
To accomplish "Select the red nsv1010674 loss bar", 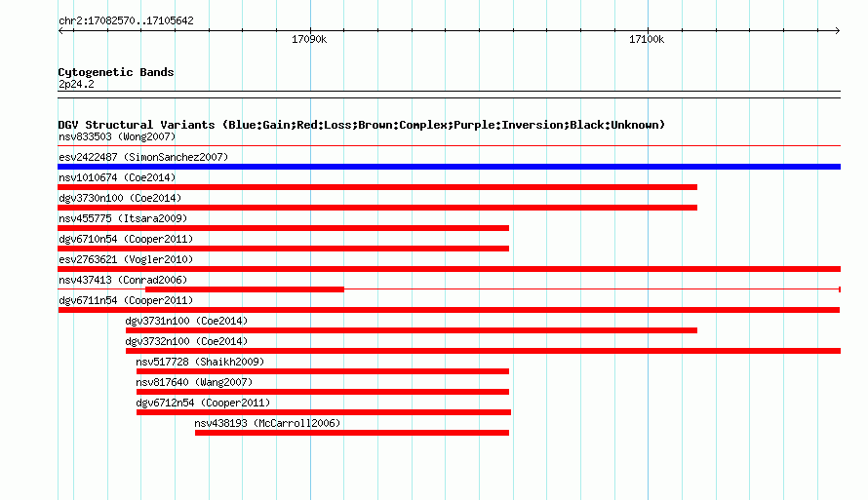I will 377,187.
